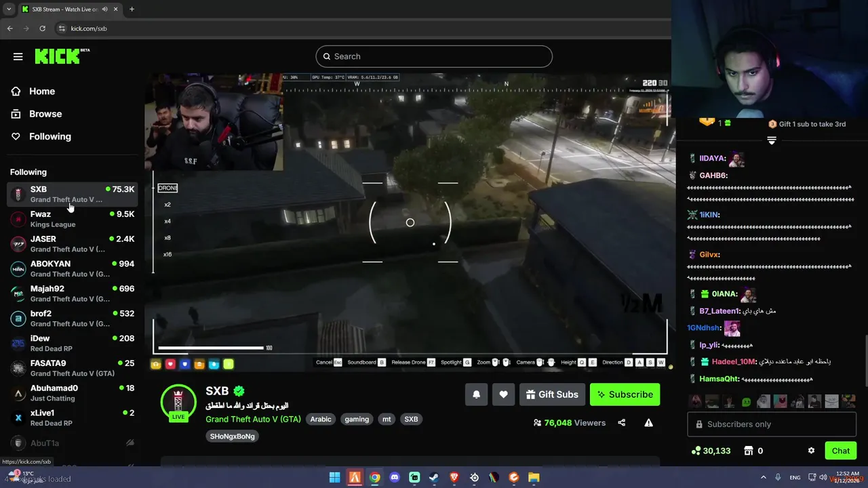Select the SHoNgxBoNg tag
The height and width of the screenshot is (488, 868).
tap(232, 436)
